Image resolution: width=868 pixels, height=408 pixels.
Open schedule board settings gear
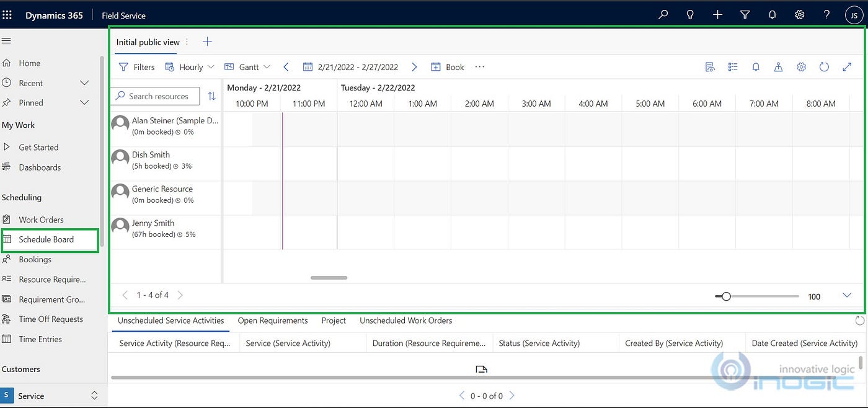pos(801,67)
